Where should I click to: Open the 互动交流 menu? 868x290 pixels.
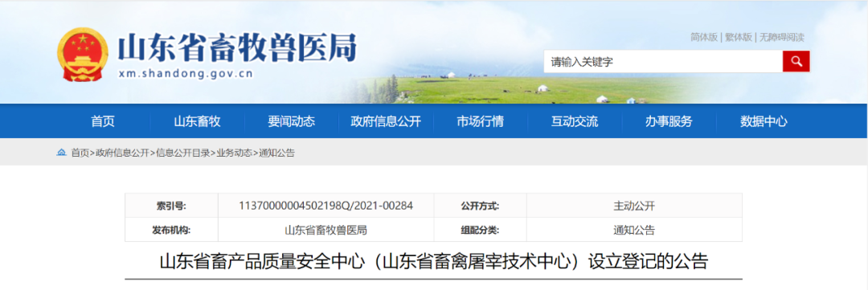point(575,121)
